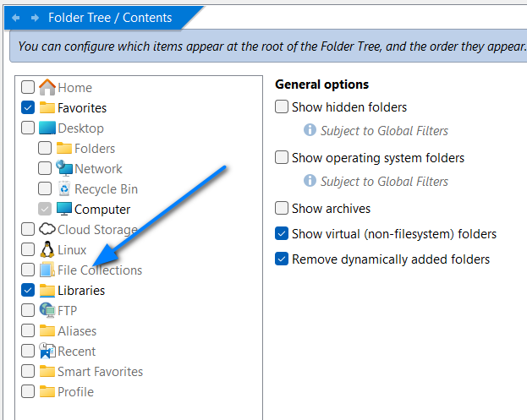Click the Computer monitor icon

[x=63, y=209]
